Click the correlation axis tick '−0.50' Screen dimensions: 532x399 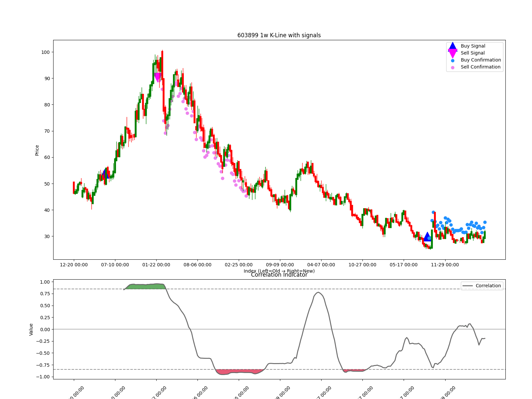(x=43, y=353)
